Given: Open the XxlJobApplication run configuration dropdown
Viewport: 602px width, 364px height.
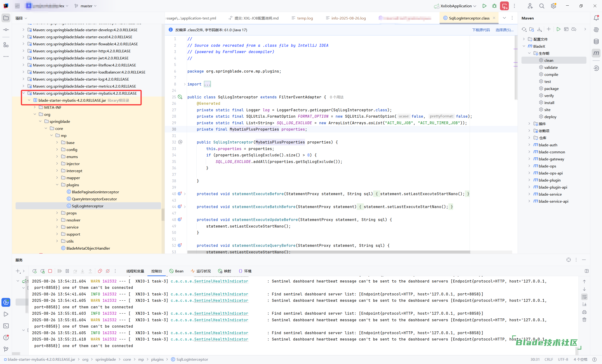Looking at the screenshot, I should [455, 6].
